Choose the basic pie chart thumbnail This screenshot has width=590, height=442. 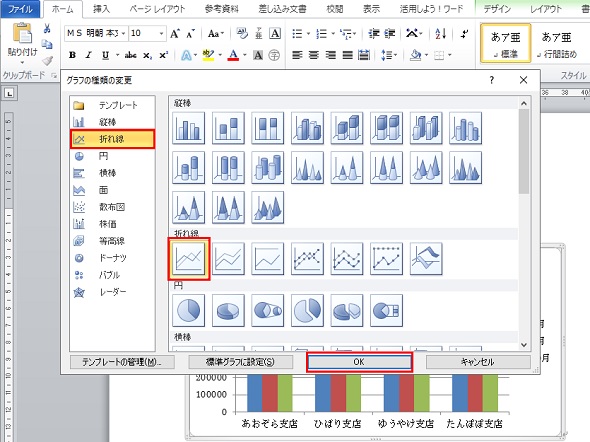point(189,310)
